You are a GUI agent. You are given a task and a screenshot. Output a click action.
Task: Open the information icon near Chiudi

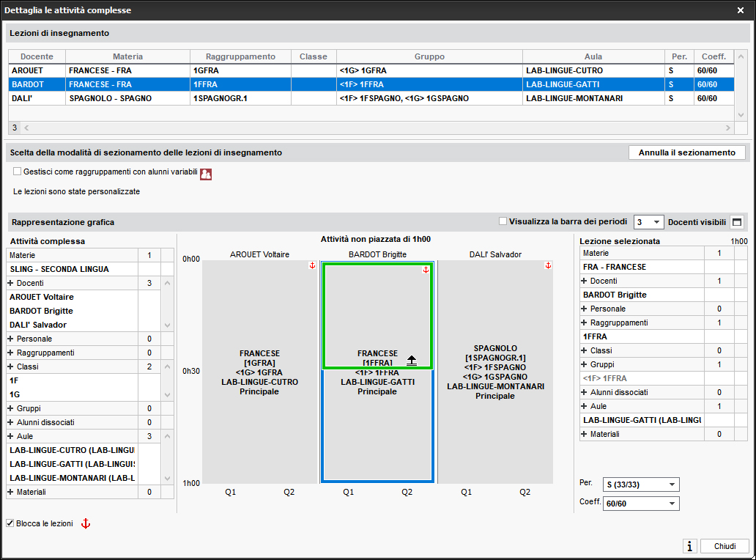[690, 546]
